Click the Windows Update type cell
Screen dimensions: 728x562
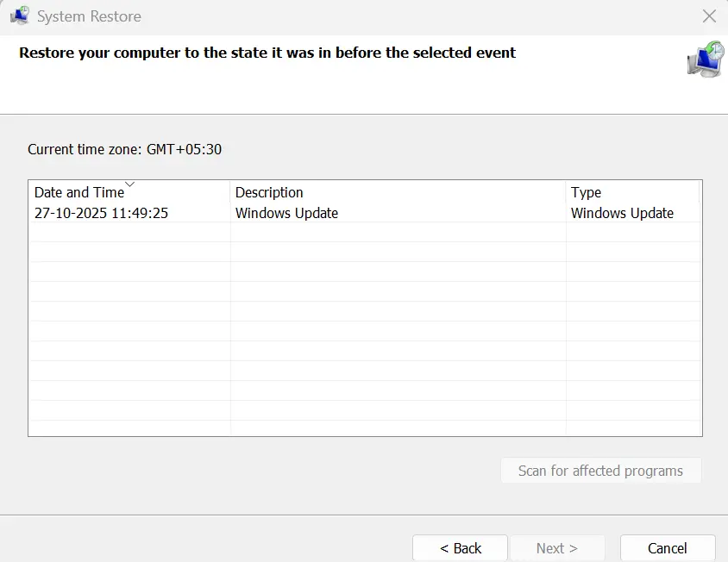click(622, 213)
